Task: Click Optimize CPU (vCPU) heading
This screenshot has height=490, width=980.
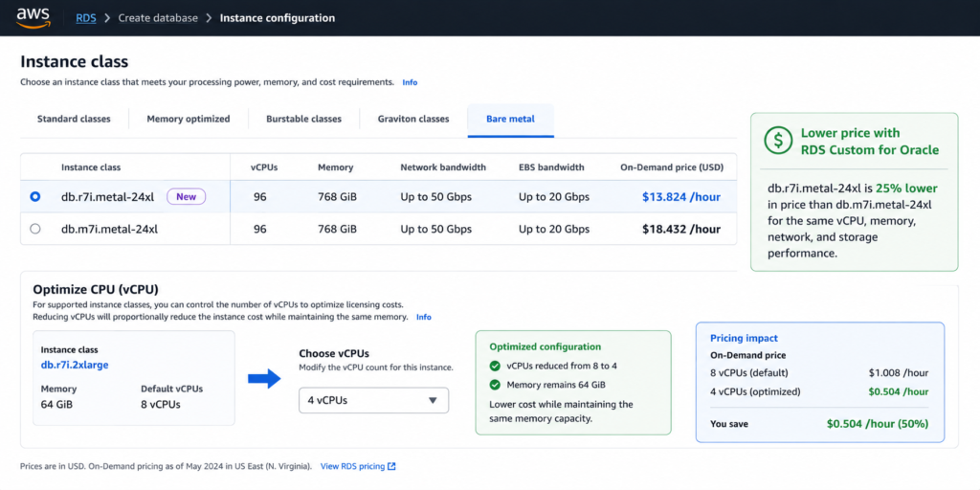Action: (x=96, y=289)
